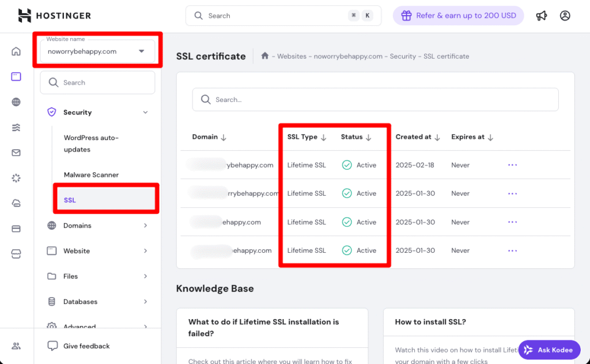Click the SSL certificate search field

[x=375, y=100]
